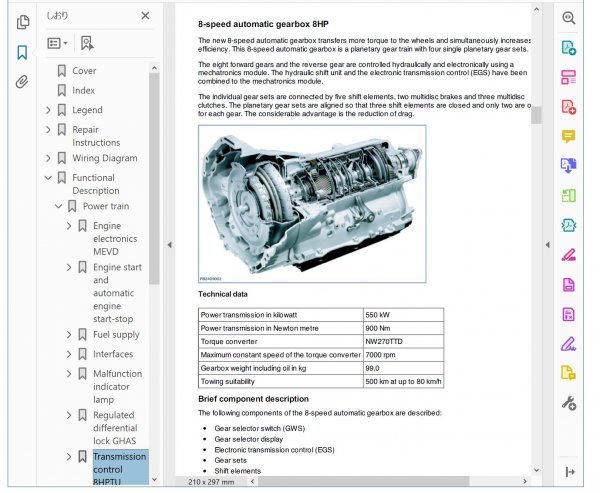Select the Wiring Diagram bookmark label
This screenshot has width=600, height=493.
pos(105,158)
